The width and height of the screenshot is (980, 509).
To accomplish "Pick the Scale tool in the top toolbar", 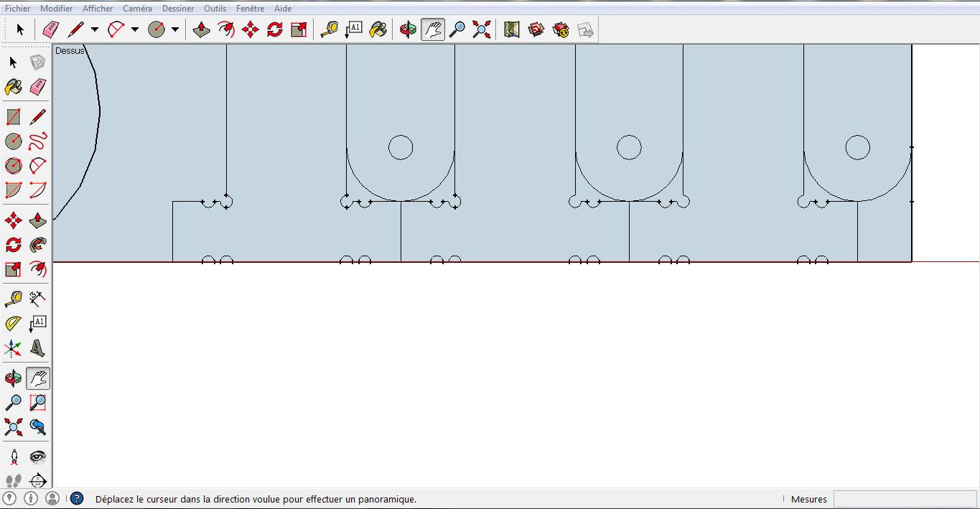I will (299, 29).
